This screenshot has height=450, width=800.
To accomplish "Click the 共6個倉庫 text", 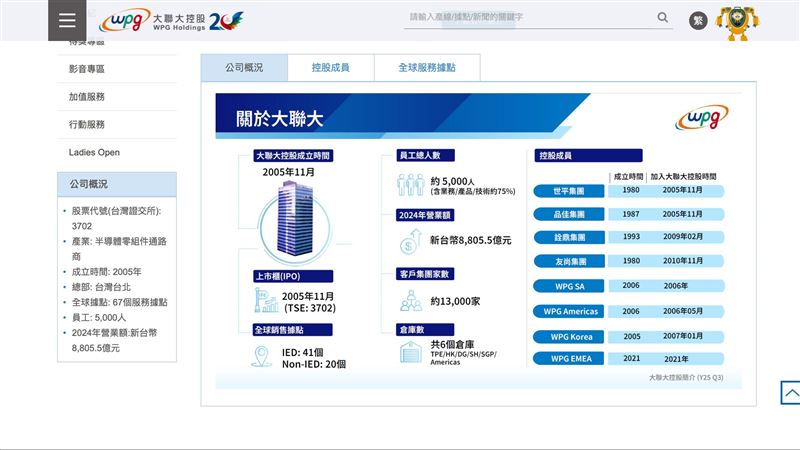I will (452, 344).
